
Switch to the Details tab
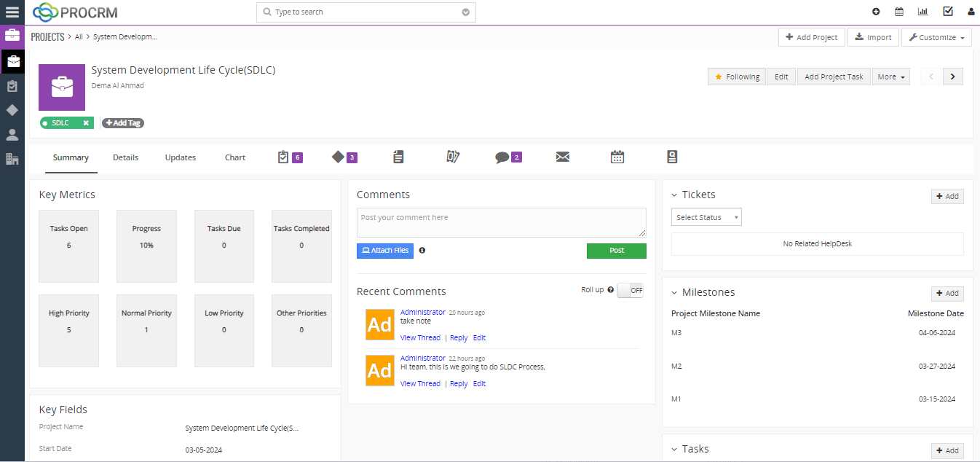click(125, 157)
